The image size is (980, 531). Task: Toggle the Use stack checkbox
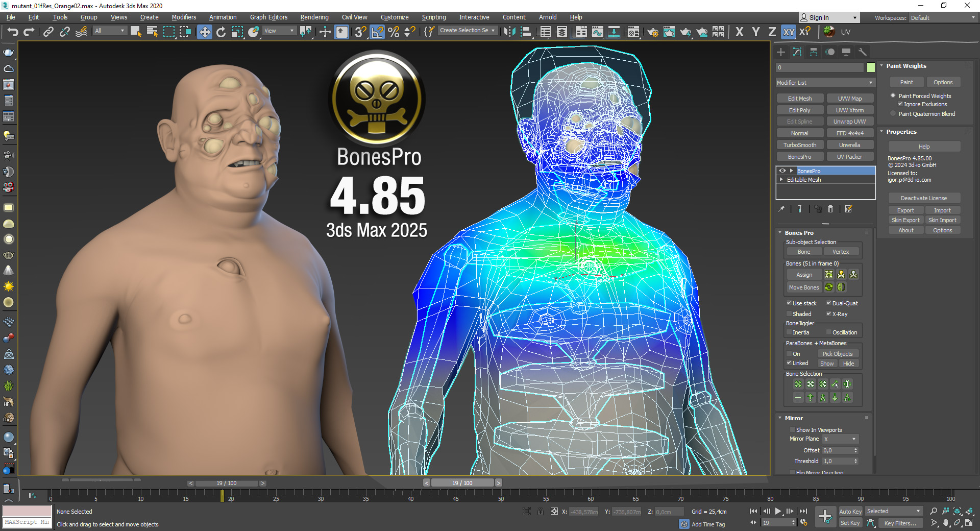coord(789,303)
